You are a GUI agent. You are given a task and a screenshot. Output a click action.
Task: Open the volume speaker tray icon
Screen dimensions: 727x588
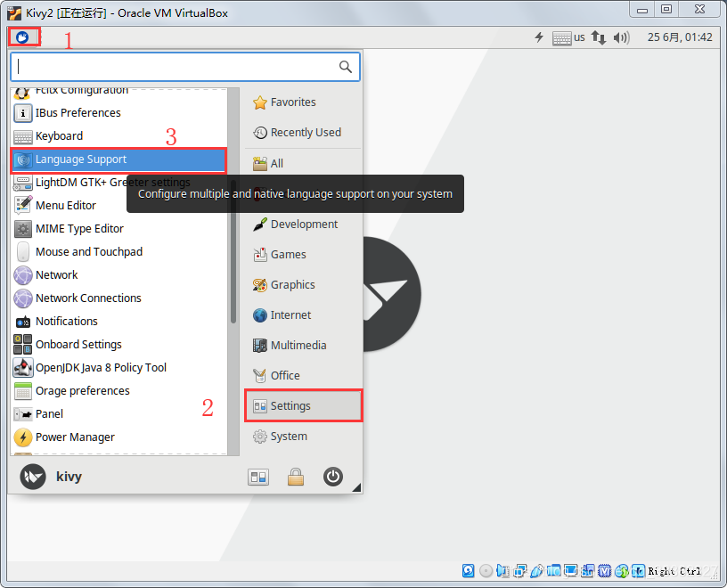(x=621, y=37)
